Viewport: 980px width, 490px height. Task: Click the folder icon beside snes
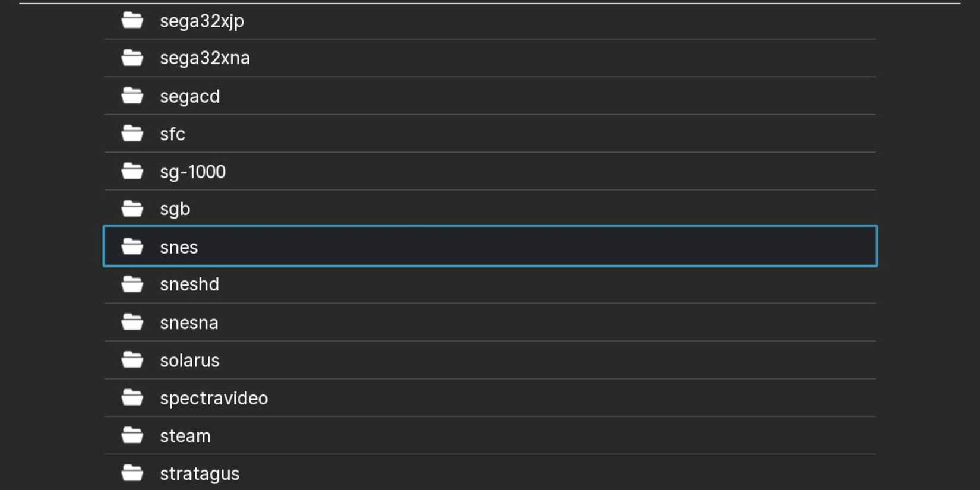coord(132,246)
